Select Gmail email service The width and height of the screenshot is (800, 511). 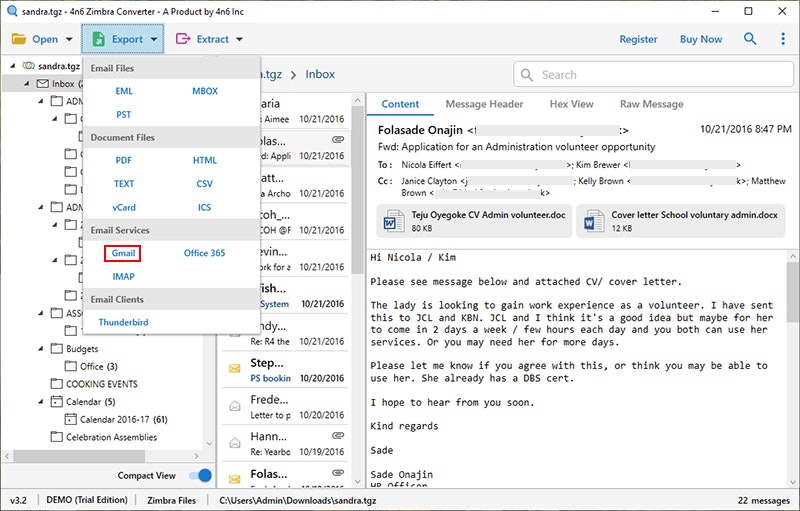coord(123,253)
